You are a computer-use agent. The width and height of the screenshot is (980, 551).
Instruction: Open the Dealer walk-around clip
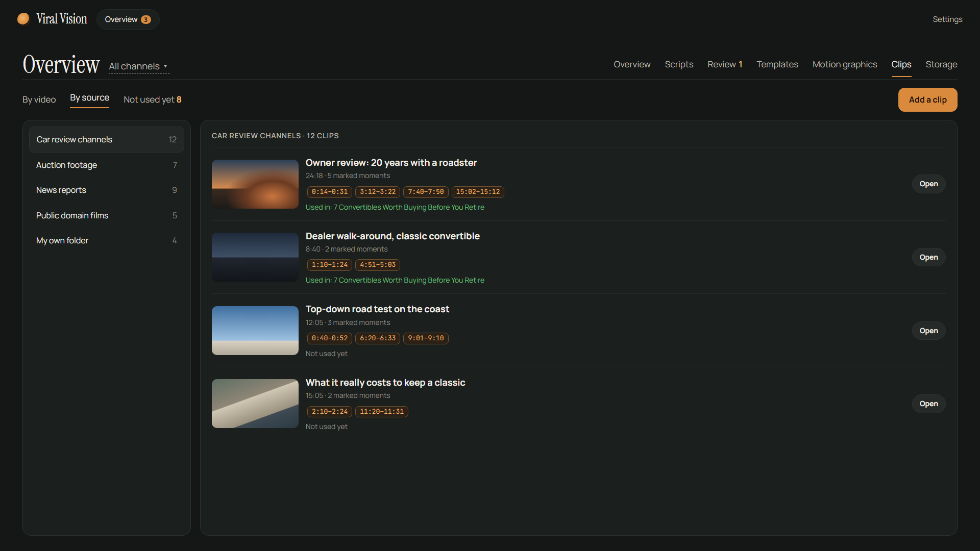click(x=928, y=257)
